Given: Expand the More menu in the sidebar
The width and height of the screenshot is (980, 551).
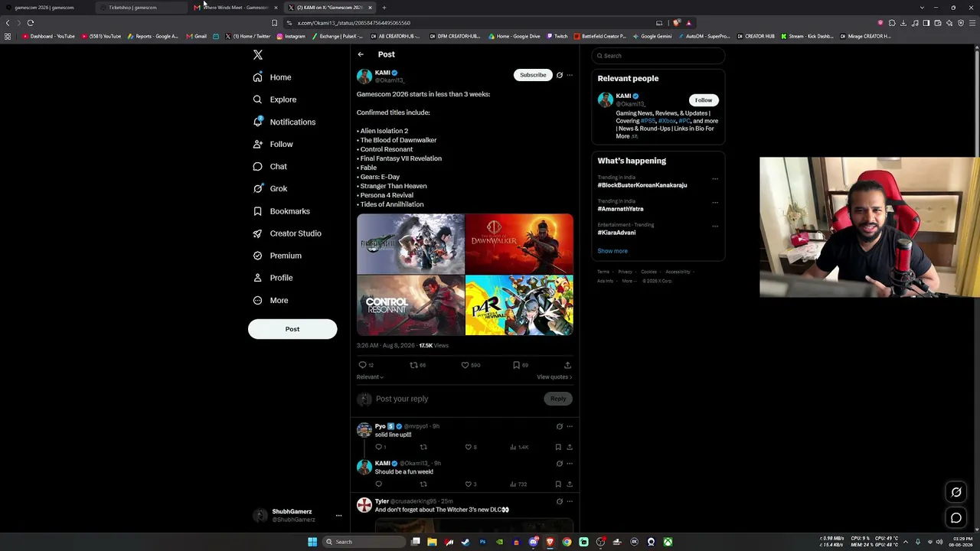Looking at the screenshot, I should click(x=270, y=301).
